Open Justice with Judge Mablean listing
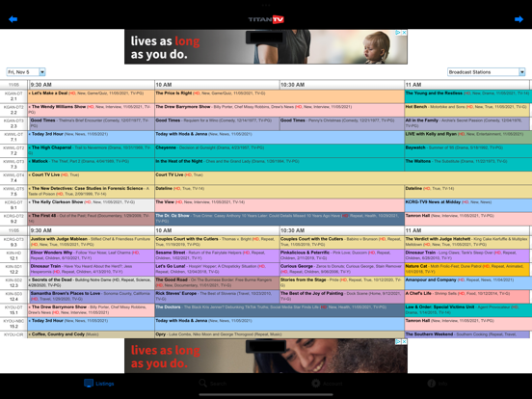The height and width of the screenshot is (399, 532). 92,242
